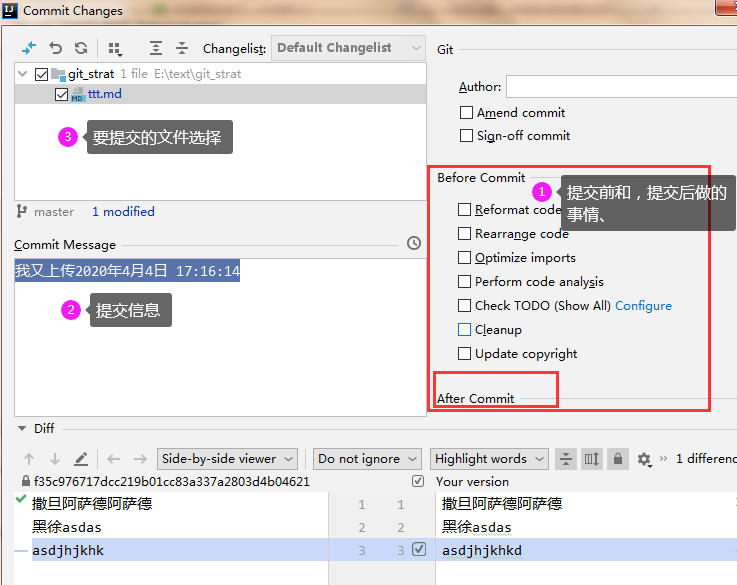Click the Refresh changes icon
Image resolution: width=737 pixels, height=585 pixels.
[81, 48]
